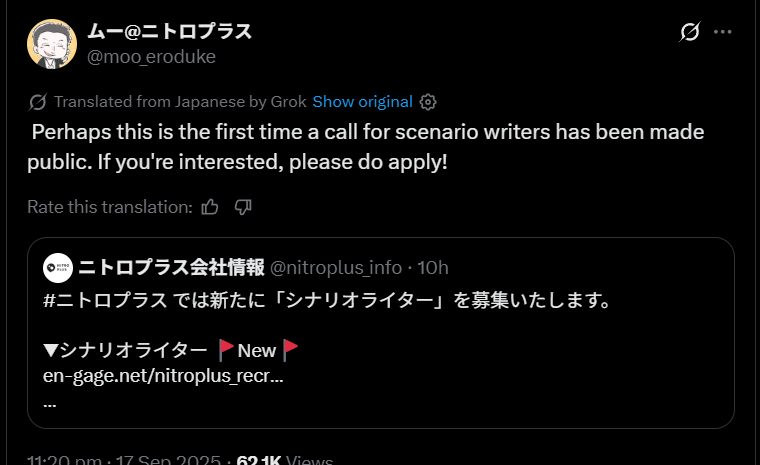760x465 pixels.
Task: Open the en-gage.net/nitroplus_recr link
Action: click(164, 378)
